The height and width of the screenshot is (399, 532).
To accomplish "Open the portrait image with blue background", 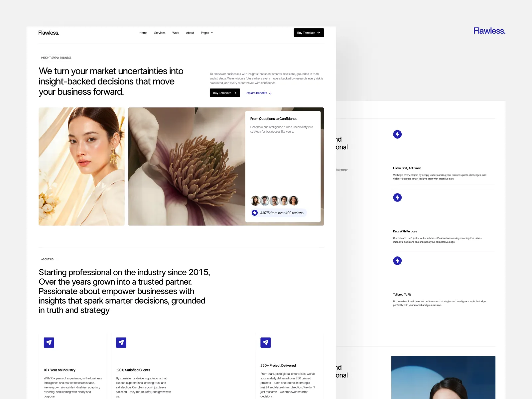I will point(443,377).
